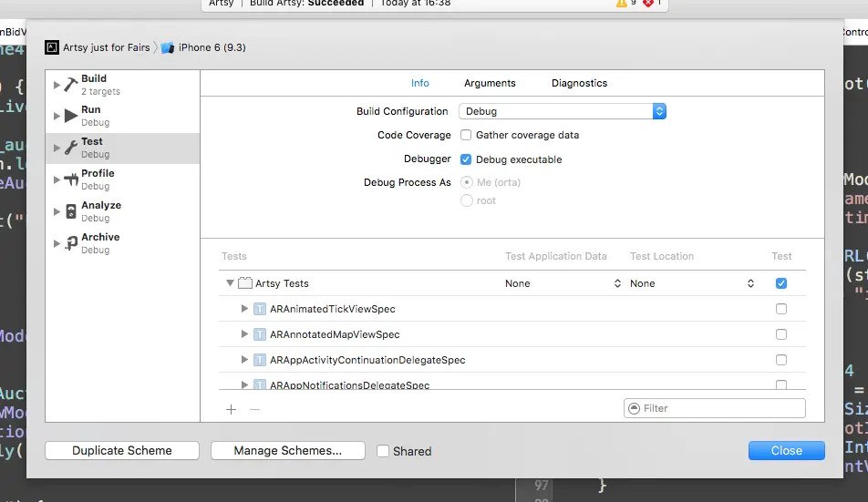Viewport: 868px width, 502px height.
Task: Click the Artsy Tests bundle icon
Action: tap(244, 283)
